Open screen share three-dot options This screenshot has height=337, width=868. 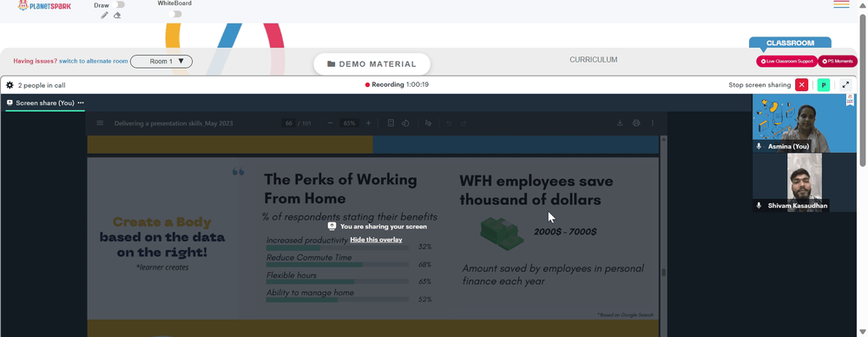(81, 103)
